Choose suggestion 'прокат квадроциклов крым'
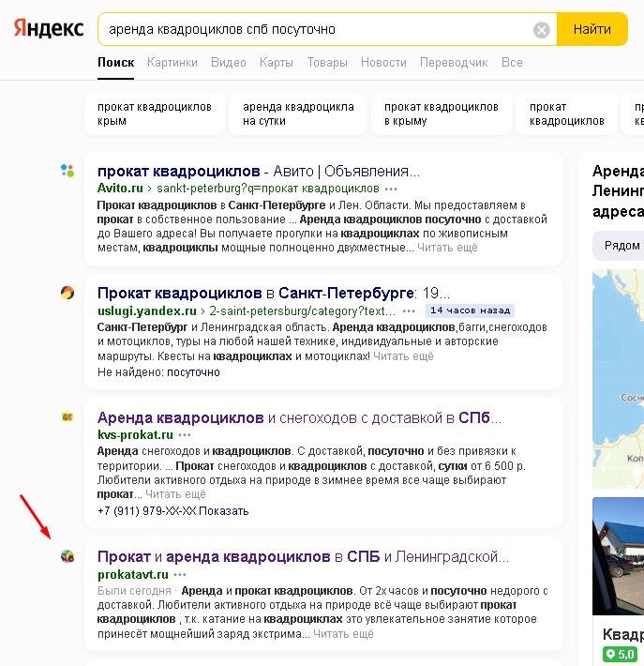The height and width of the screenshot is (666, 644). coord(155,114)
